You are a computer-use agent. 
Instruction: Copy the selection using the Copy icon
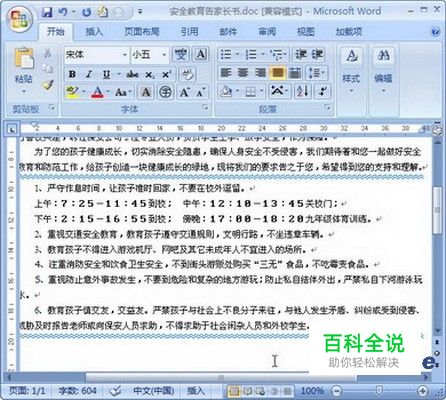pyautogui.click(x=48, y=69)
